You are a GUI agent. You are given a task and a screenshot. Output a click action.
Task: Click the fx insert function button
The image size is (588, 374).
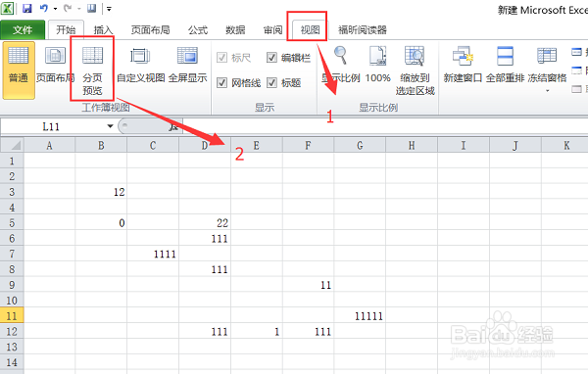click(x=173, y=126)
